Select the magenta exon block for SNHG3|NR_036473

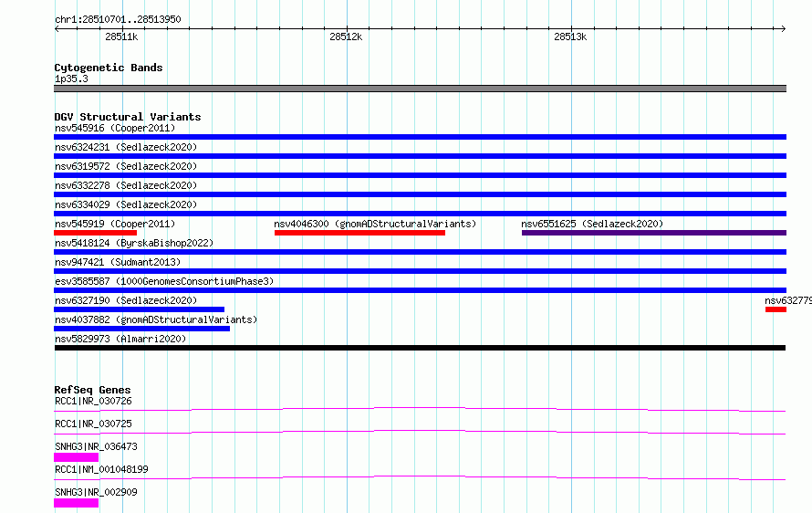coord(76,457)
